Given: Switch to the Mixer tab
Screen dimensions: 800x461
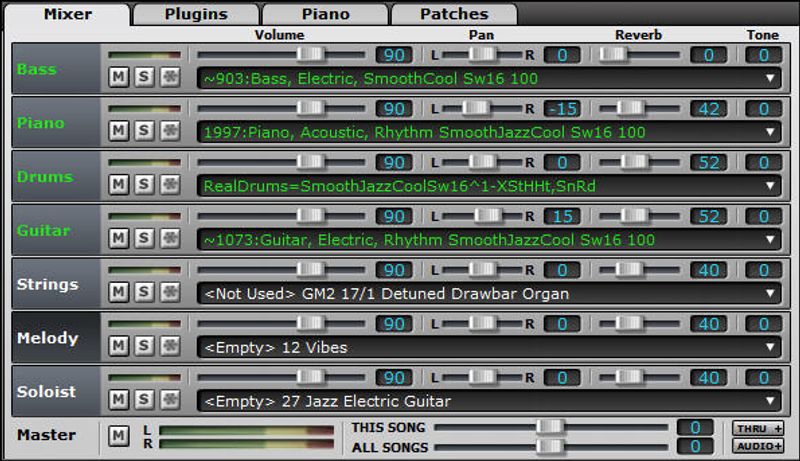Looking at the screenshot, I should (68, 14).
